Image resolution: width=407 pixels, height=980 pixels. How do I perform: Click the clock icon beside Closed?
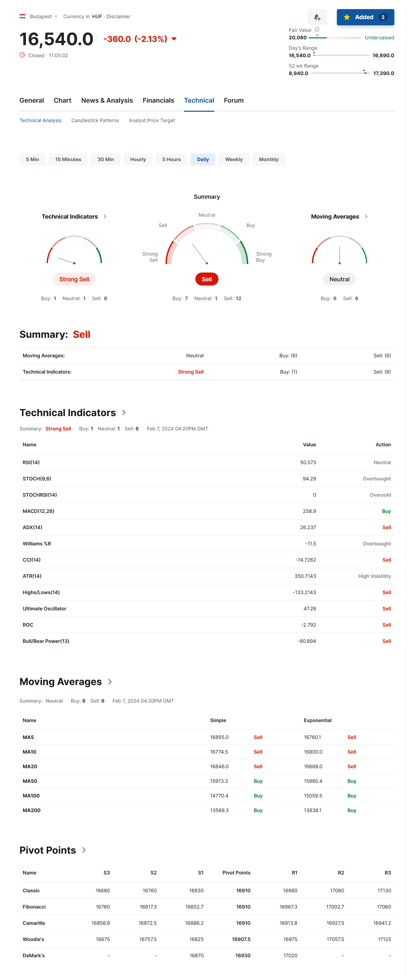click(22, 55)
